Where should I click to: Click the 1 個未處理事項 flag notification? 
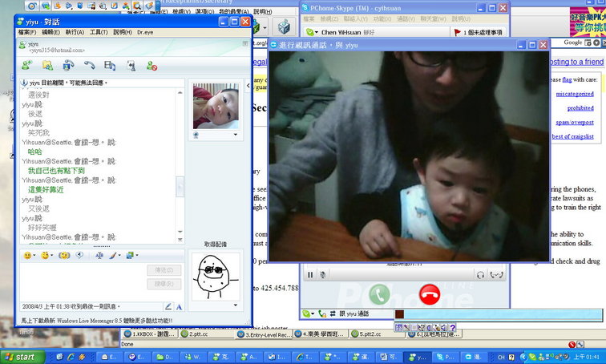tap(479, 32)
